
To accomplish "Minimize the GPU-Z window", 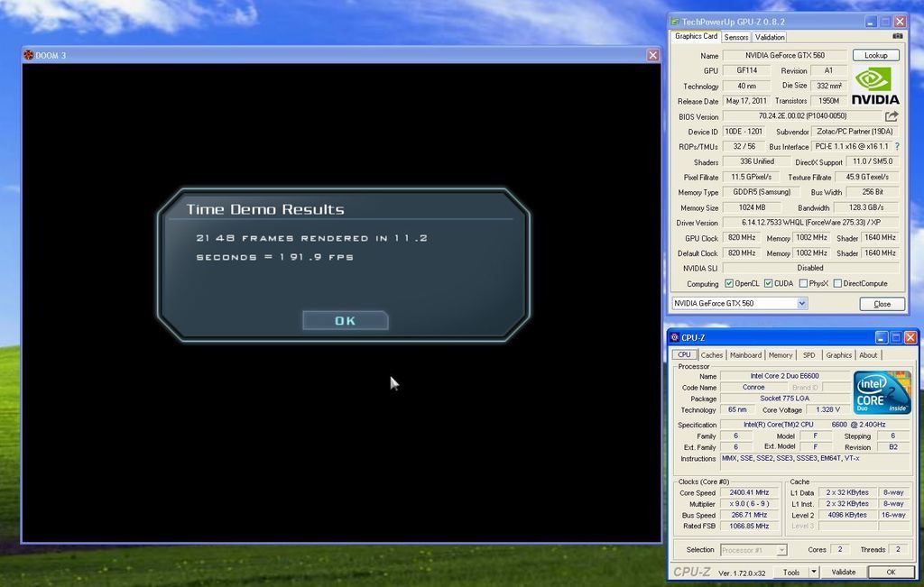I will (871, 22).
